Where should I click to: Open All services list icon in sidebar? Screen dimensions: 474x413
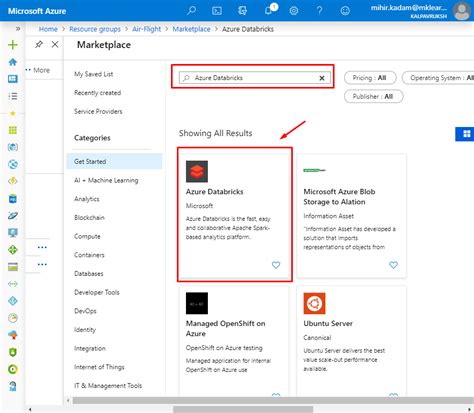coord(13,96)
